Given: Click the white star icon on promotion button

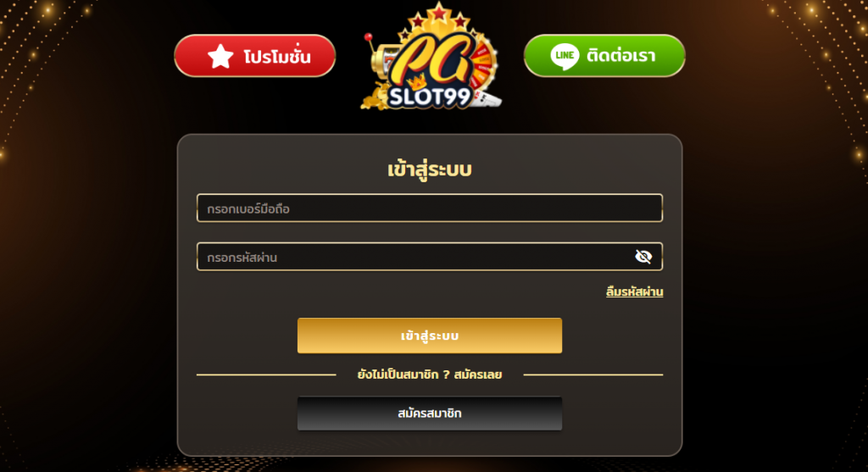Looking at the screenshot, I should click(x=220, y=56).
